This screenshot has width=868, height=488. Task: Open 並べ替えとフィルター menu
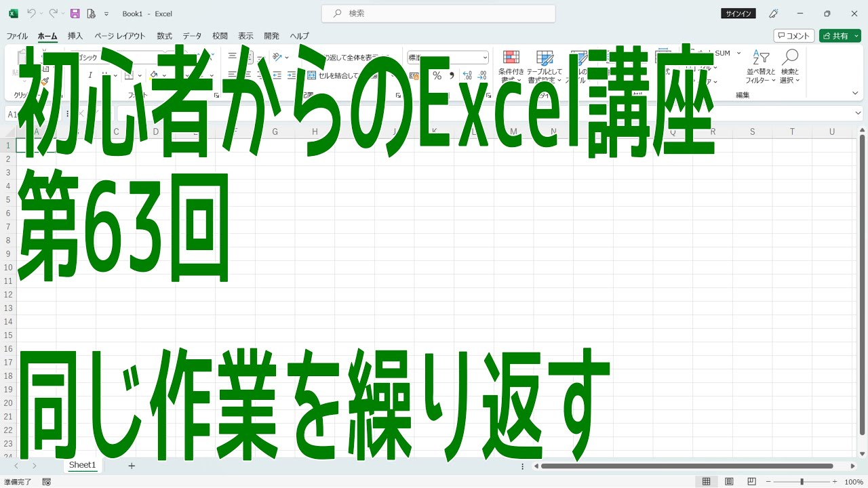tap(760, 67)
